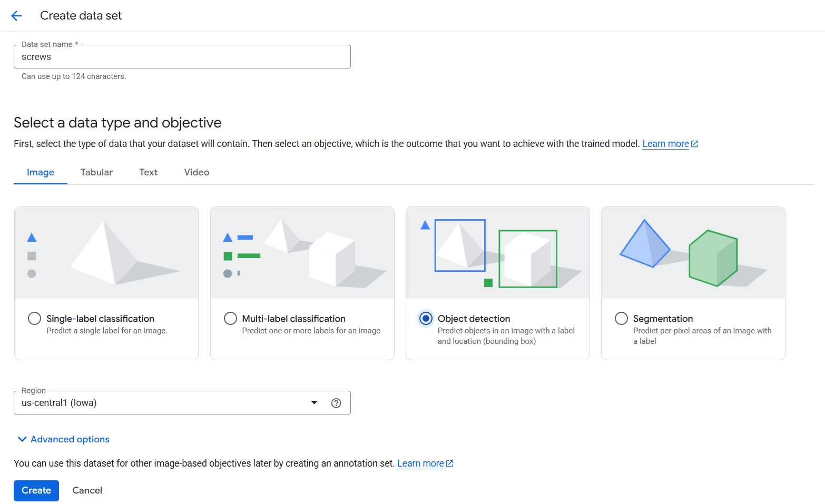The width and height of the screenshot is (825, 504).
Task: Click the Object detection illustration
Action: (x=498, y=253)
